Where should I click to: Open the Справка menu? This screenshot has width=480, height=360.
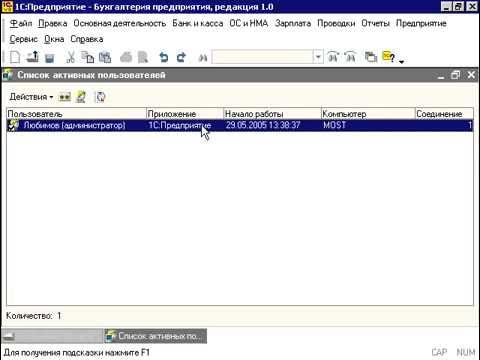pos(87,39)
